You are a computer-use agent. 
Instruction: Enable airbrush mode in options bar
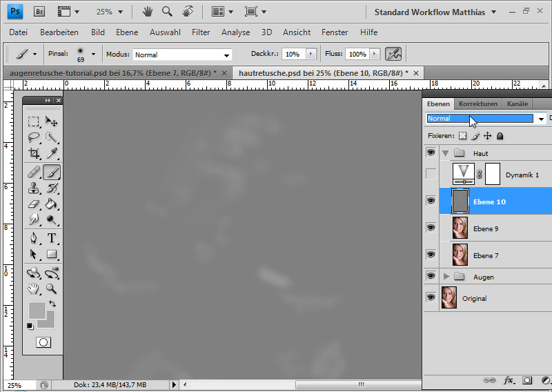393,54
